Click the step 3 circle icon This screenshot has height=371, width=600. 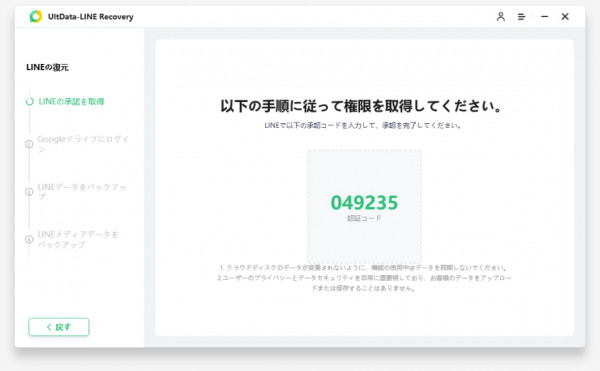click(x=29, y=192)
